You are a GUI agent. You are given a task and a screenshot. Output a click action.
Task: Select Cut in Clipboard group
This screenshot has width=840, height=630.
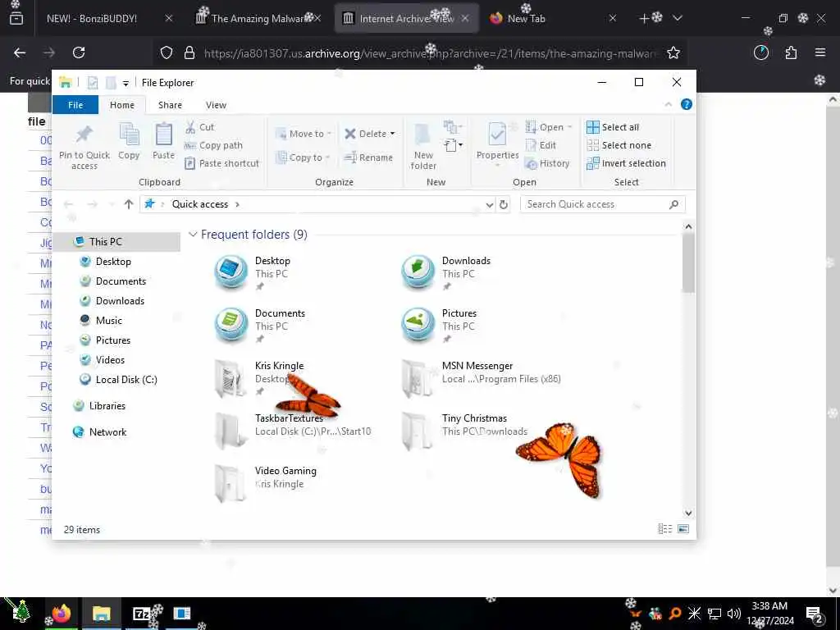point(200,127)
